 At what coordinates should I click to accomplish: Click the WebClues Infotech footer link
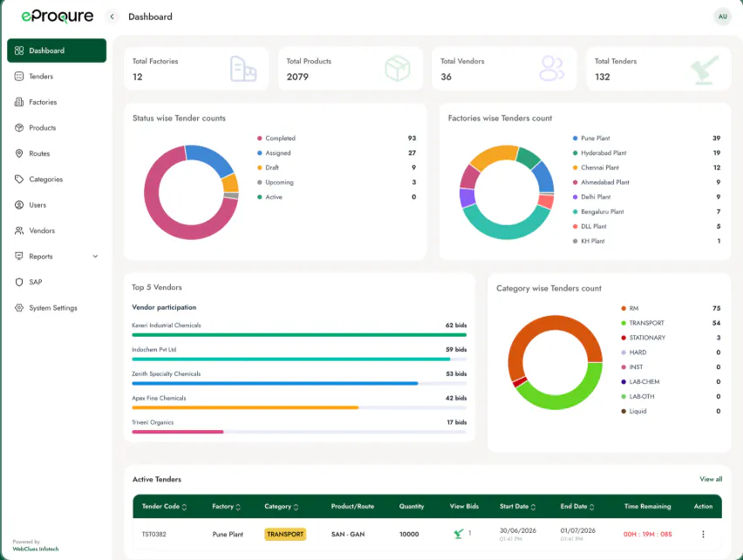pos(36,549)
